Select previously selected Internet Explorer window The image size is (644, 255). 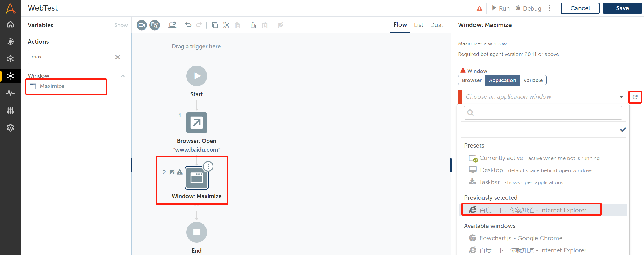point(543,210)
